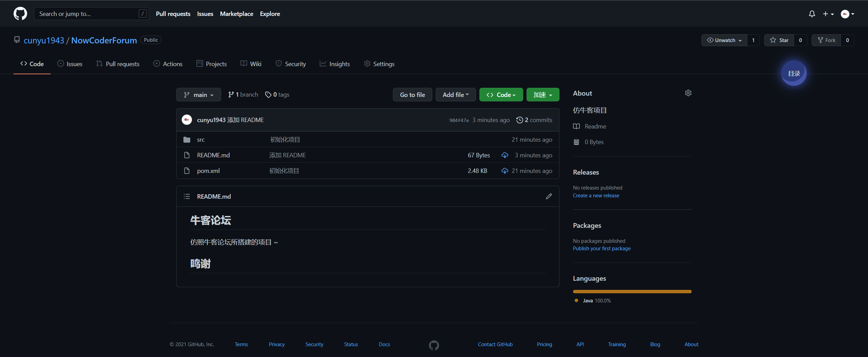Open the Docs footer link
The image size is (868, 357).
point(384,344)
